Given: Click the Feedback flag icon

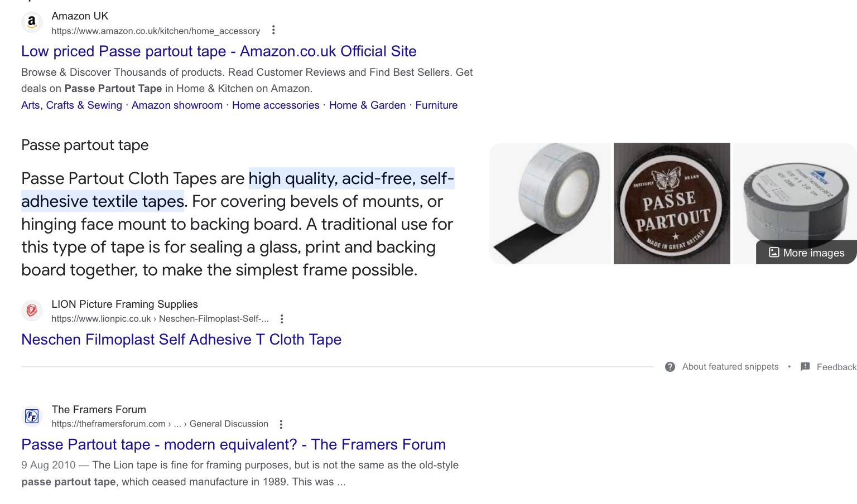Looking at the screenshot, I should point(805,367).
